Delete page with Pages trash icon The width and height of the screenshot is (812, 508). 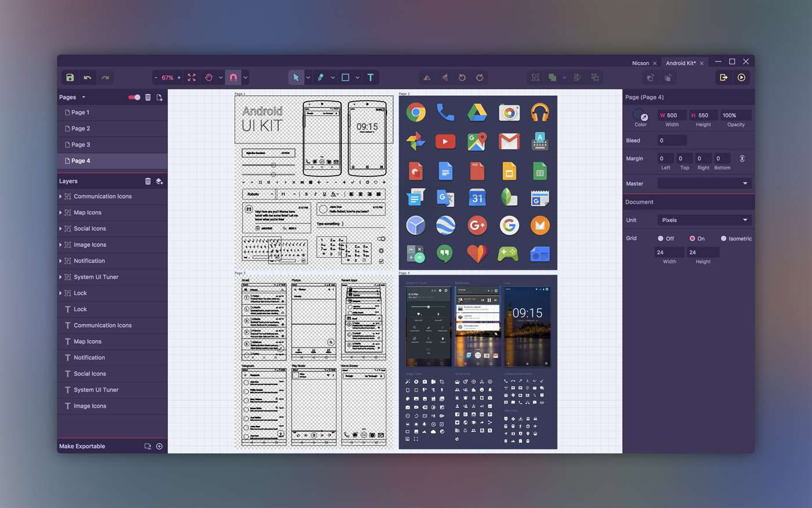click(148, 97)
